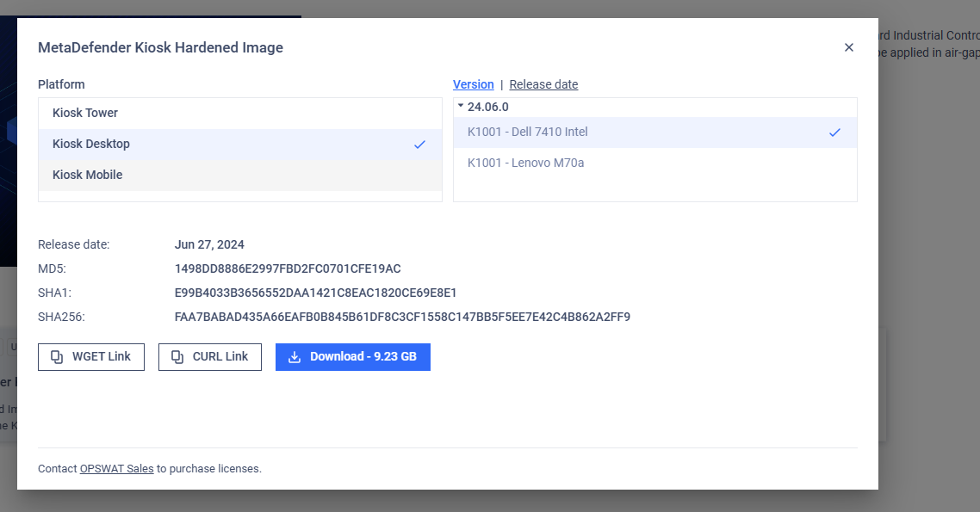980x512 pixels.
Task: Click the MetaDefender Kiosk Hardened Image title
Action: point(161,47)
